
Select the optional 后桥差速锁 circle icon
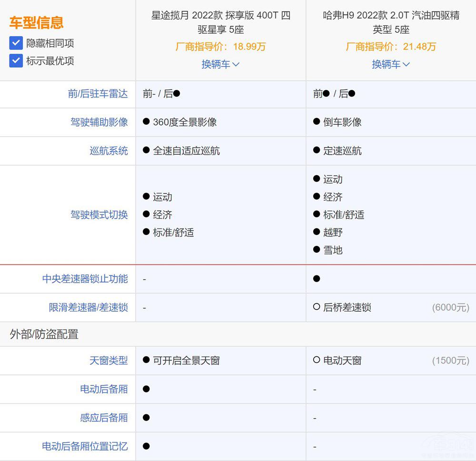click(317, 307)
